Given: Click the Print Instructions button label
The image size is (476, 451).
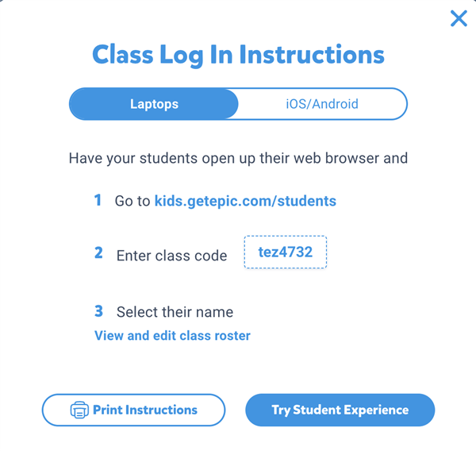Looking at the screenshot, I should (x=145, y=410).
